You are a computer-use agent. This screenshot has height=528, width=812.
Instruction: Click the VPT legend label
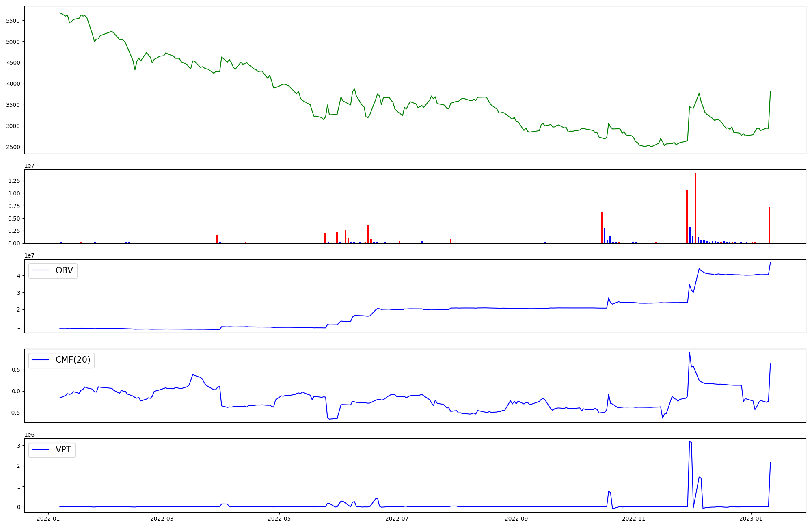[63, 450]
